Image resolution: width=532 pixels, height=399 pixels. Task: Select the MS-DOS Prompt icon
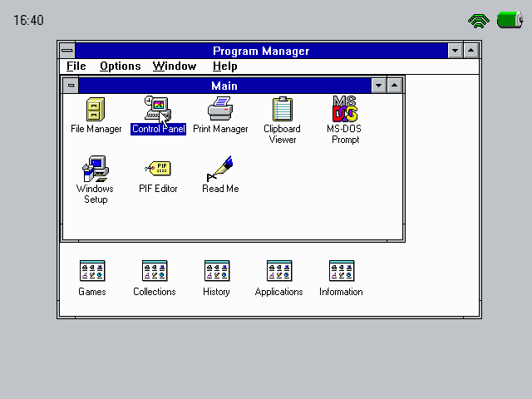point(345,109)
